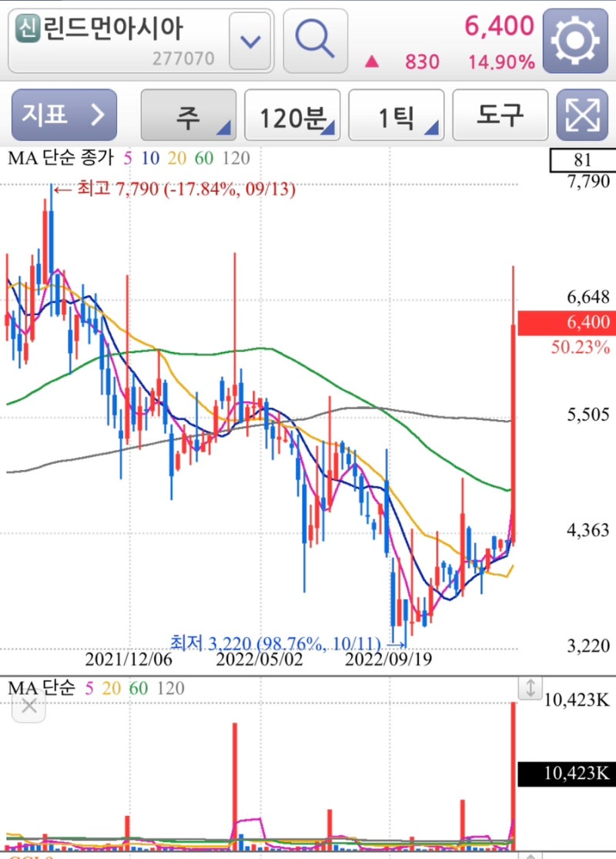Image resolution: width=616 pixels, height=859 pixels.
Task: Click the black 10,423K volume tag
Action: click(567, 773)
